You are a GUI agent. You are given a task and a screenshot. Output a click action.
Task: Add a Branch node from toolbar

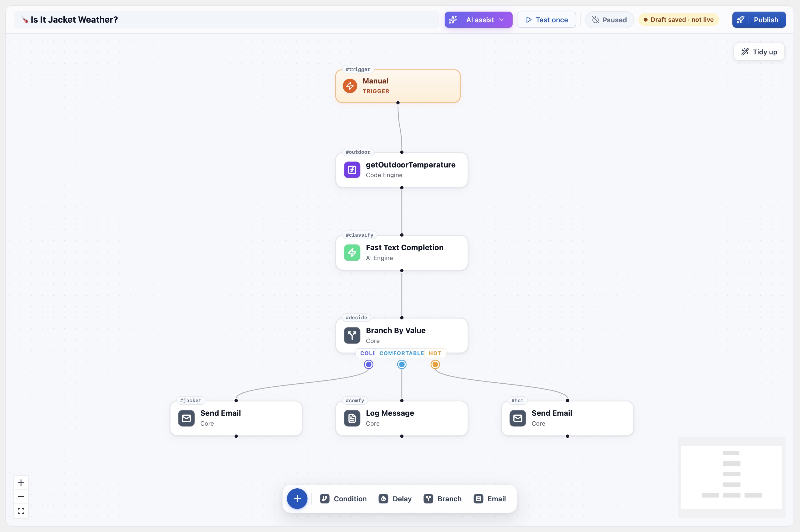tap(443, 498)
